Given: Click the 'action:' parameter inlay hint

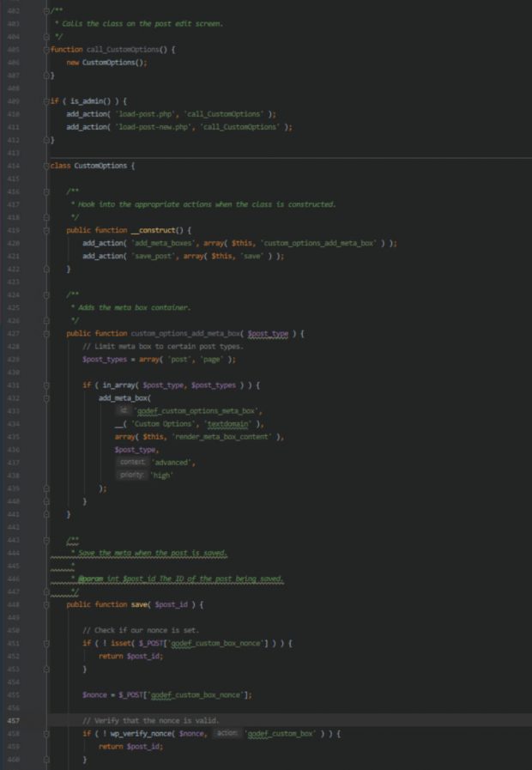Looking at the screenshot, I should (226, 733).
